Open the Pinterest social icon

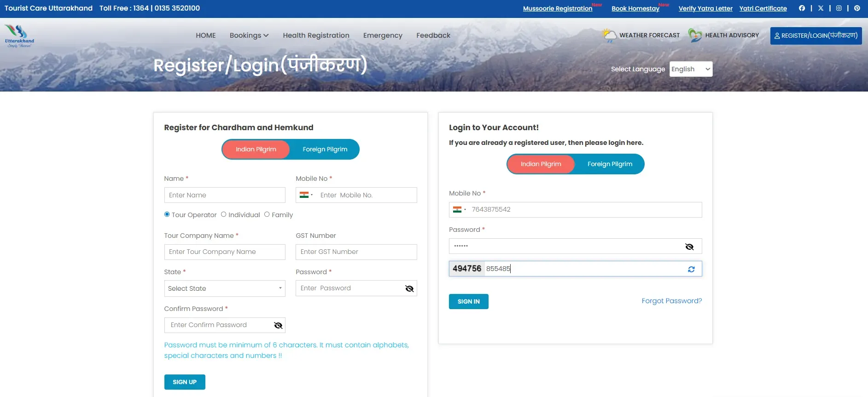click(x=857, y=8)
